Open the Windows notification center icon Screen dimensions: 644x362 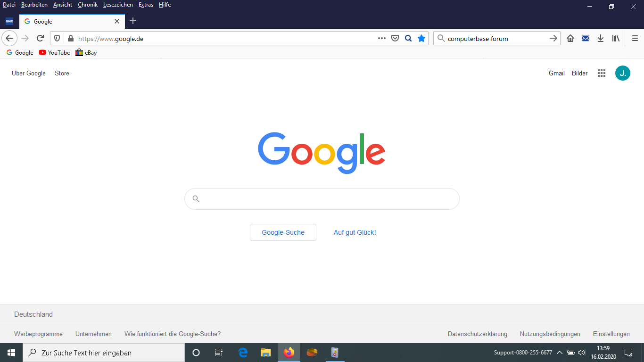628,353
